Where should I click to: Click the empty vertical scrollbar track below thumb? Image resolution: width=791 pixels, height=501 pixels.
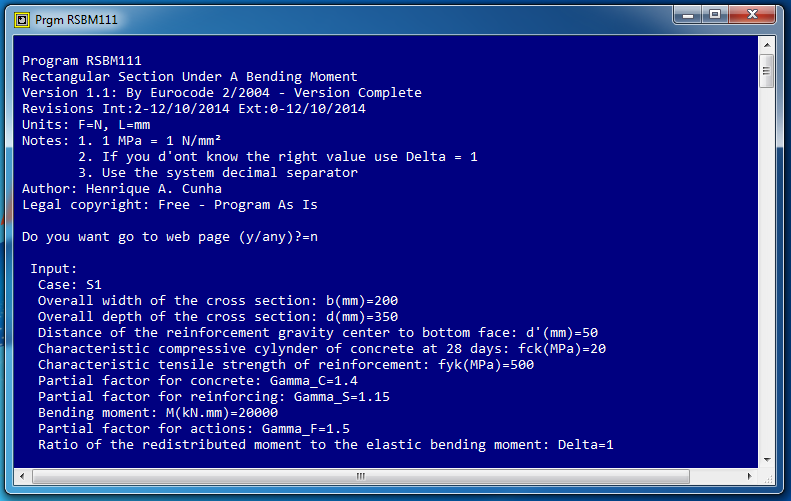coord(767,270)
